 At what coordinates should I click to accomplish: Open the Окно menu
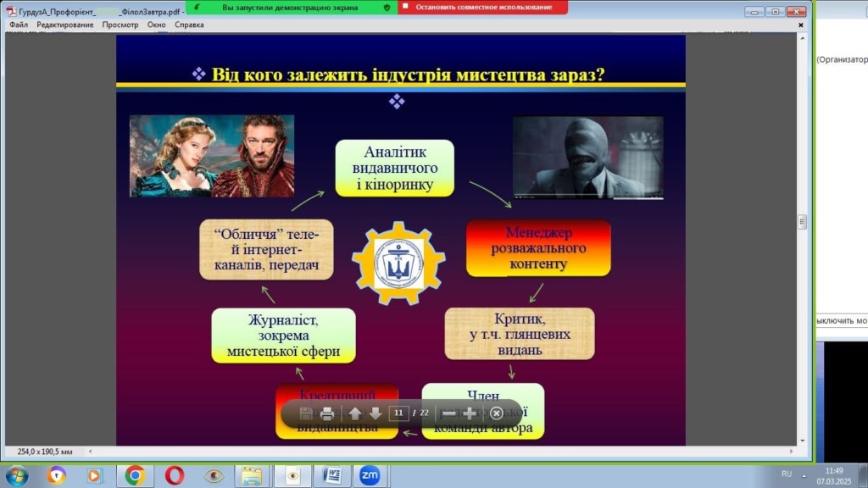157,25
